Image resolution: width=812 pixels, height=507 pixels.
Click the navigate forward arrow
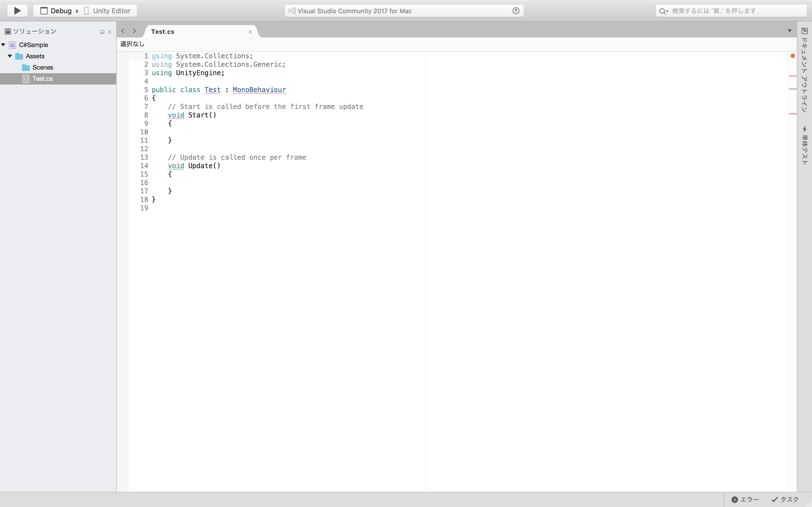pos(134,31)
